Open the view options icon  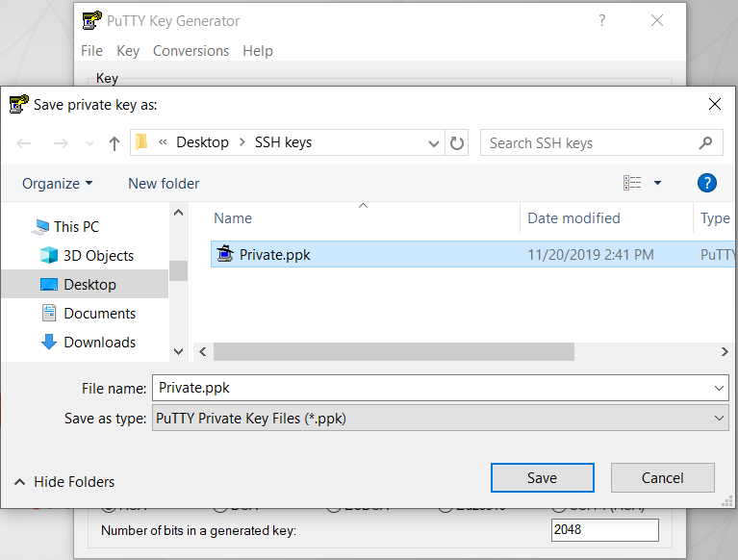coord(632,183)
